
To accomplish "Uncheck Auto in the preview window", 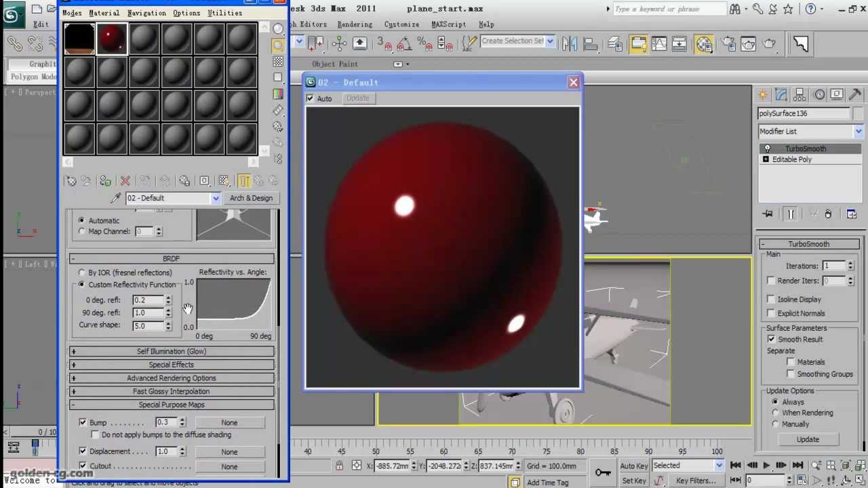I will pos(311,98).
